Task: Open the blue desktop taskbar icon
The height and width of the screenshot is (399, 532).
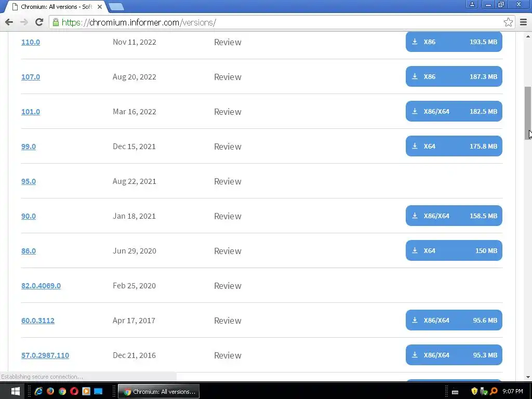Action: click(x=98, y=391)
